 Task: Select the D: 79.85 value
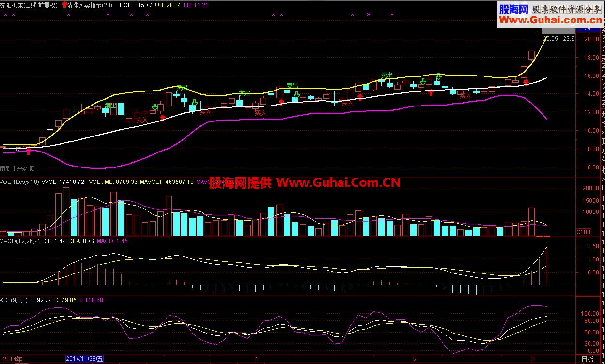pyautogui.click(x=66, y=300)
